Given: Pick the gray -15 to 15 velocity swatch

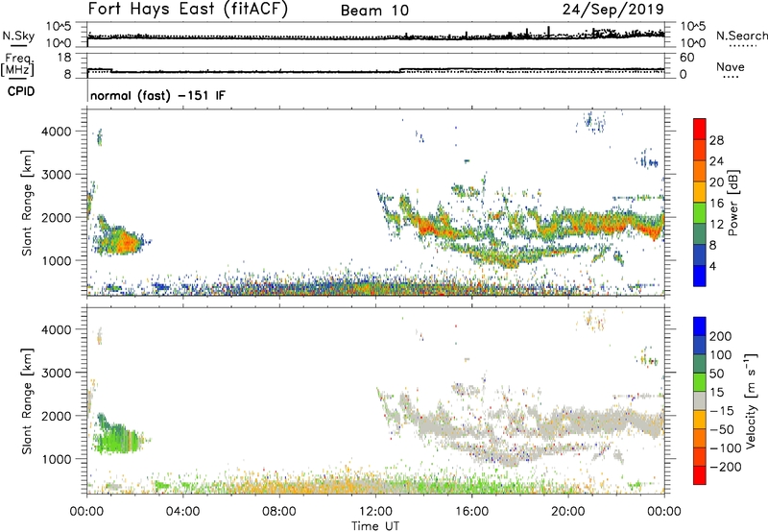Looking at the screenshot, I should click(x=700, y=400).
